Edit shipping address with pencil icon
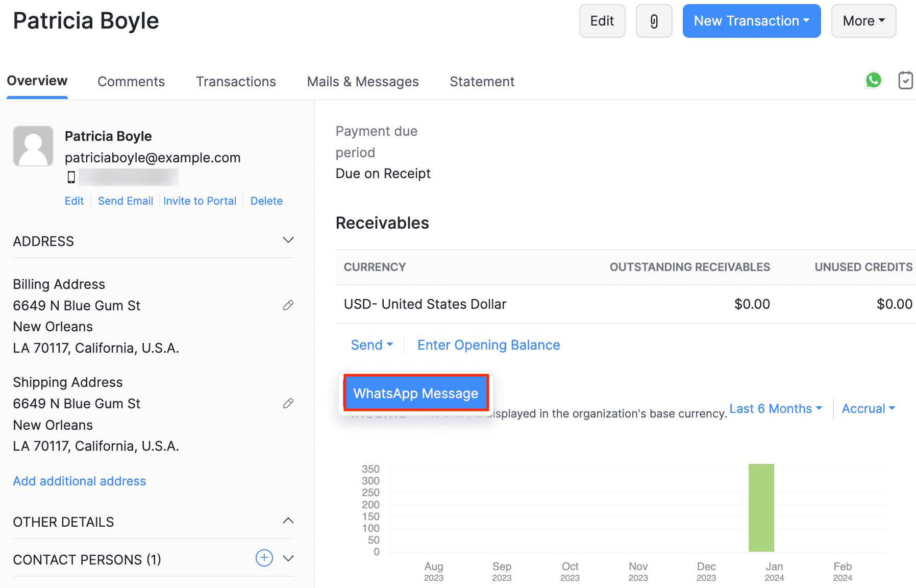Viewport: 916px width, 588px height. pos(288,403)
